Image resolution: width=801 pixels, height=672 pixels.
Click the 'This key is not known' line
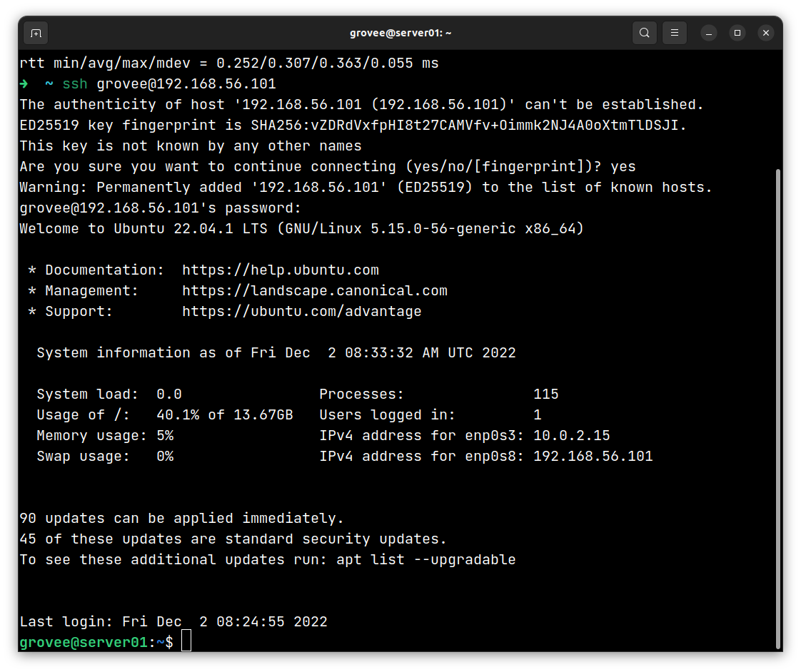click(x=191, y=146)
